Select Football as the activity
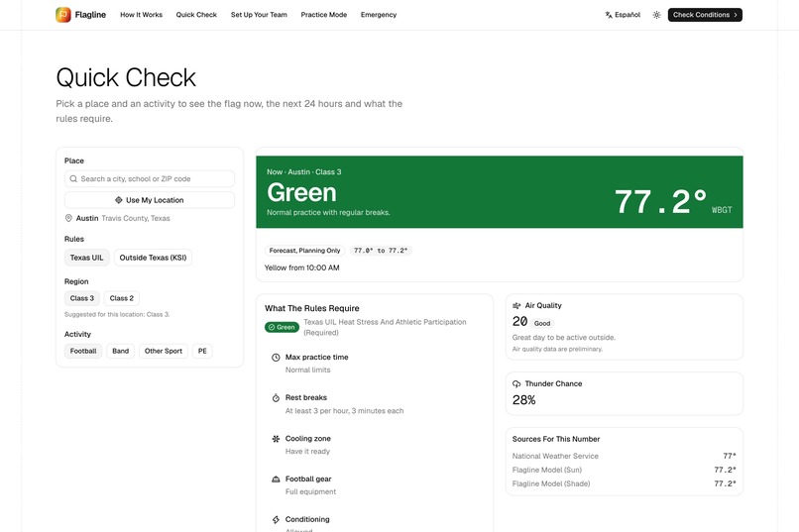 point(83,351)
